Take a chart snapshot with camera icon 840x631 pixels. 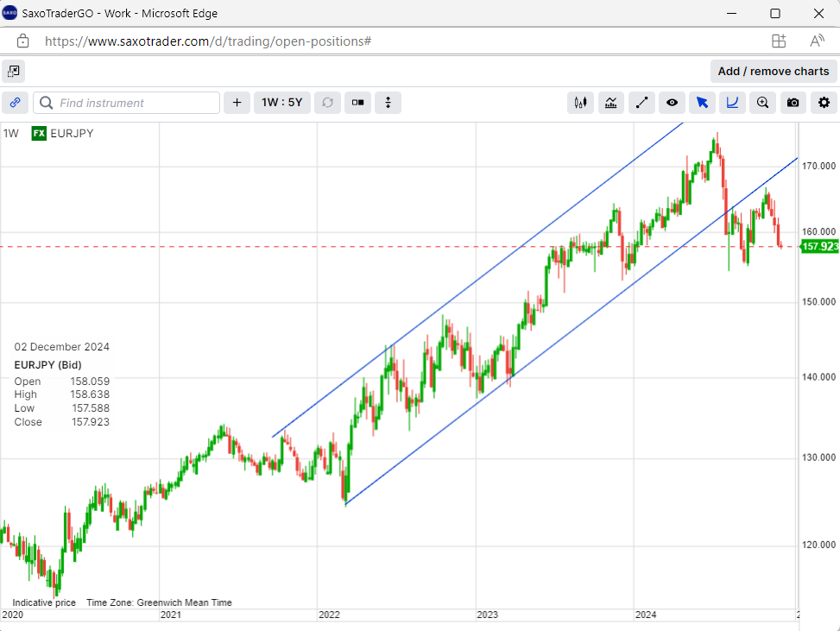pyautogui.click(x=793, y=103)
